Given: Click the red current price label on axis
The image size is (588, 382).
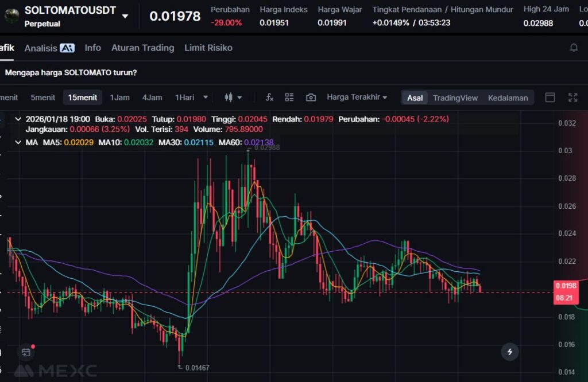Looking at the screenshot, I should [x=566, y=286].
